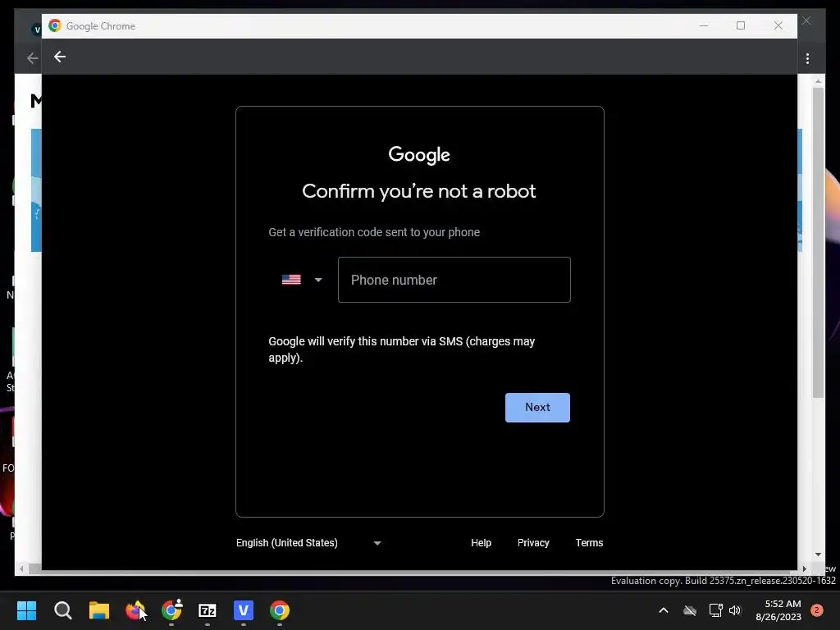Click the Phone number input field

[x=454, y=280]
